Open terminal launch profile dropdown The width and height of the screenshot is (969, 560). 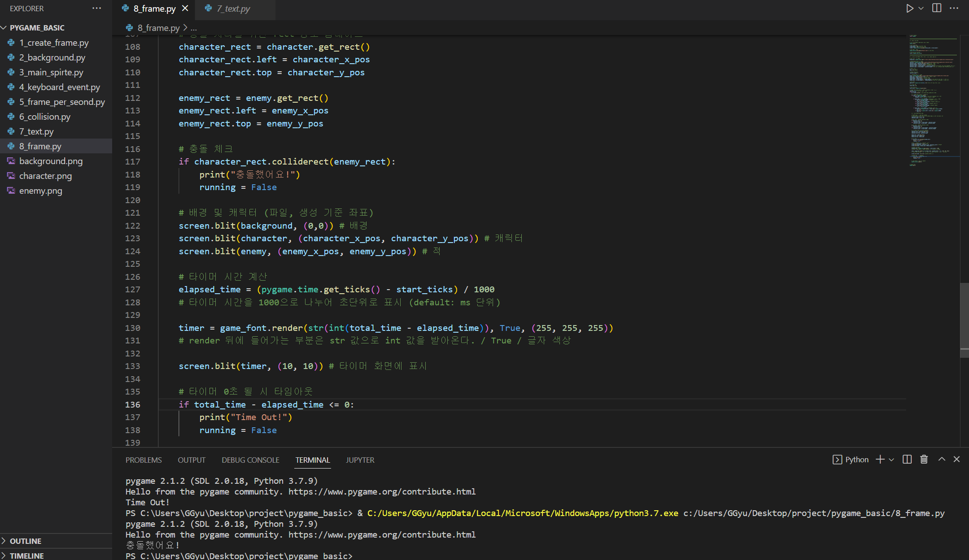(891, 460)
